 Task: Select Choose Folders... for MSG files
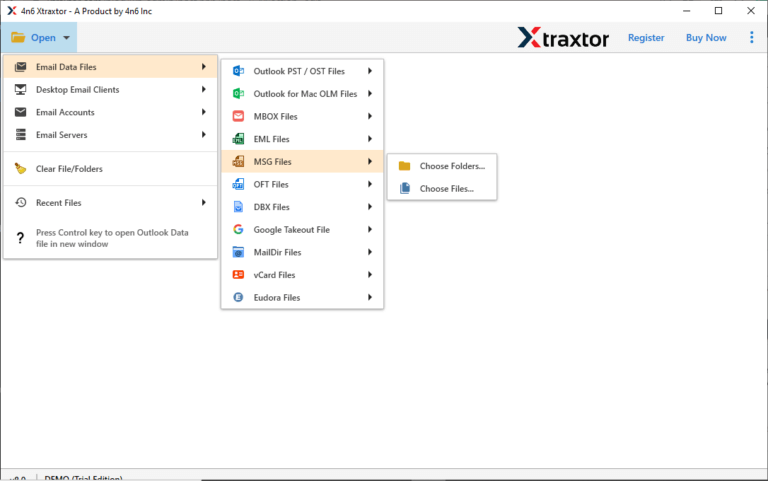click(451, 166)
